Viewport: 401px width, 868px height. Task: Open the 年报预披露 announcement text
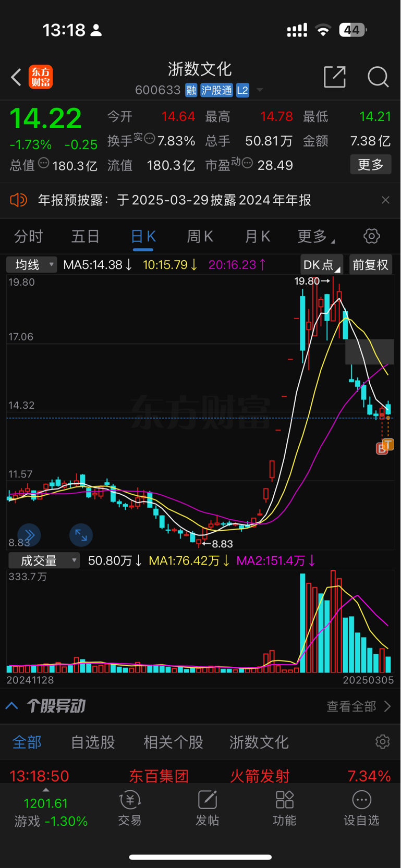[174, 200]
